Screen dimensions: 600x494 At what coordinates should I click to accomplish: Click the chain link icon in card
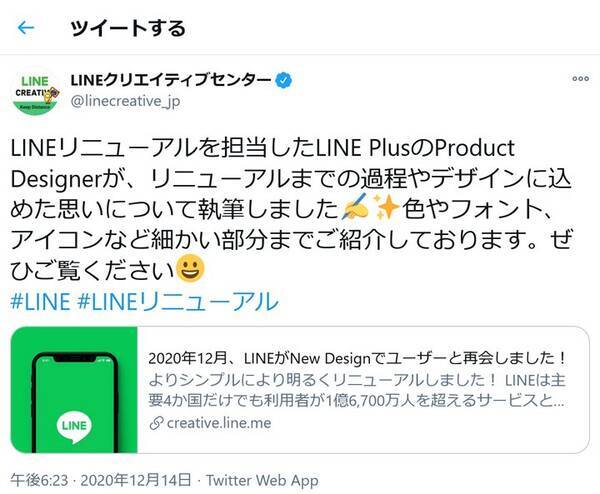(156, 424)
